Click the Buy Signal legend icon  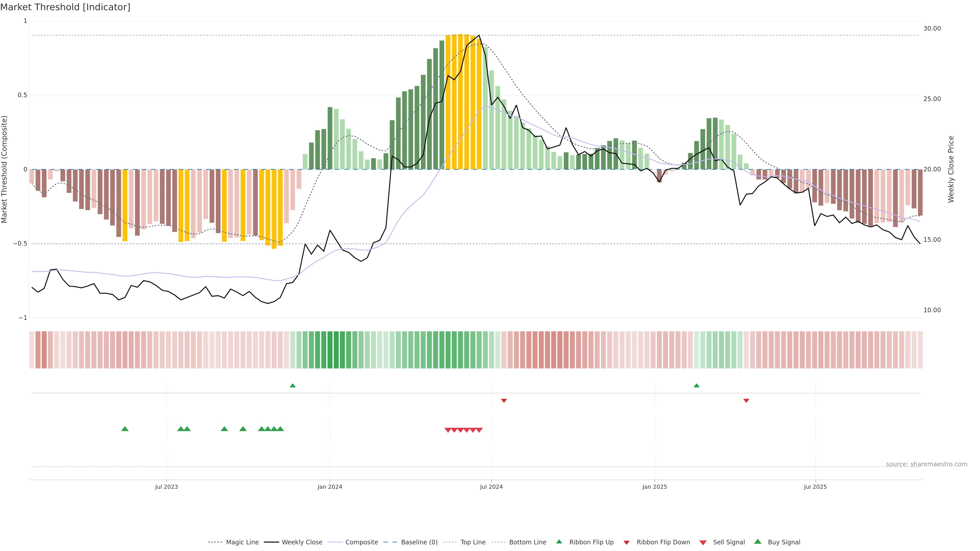click(x=757, y=542)
